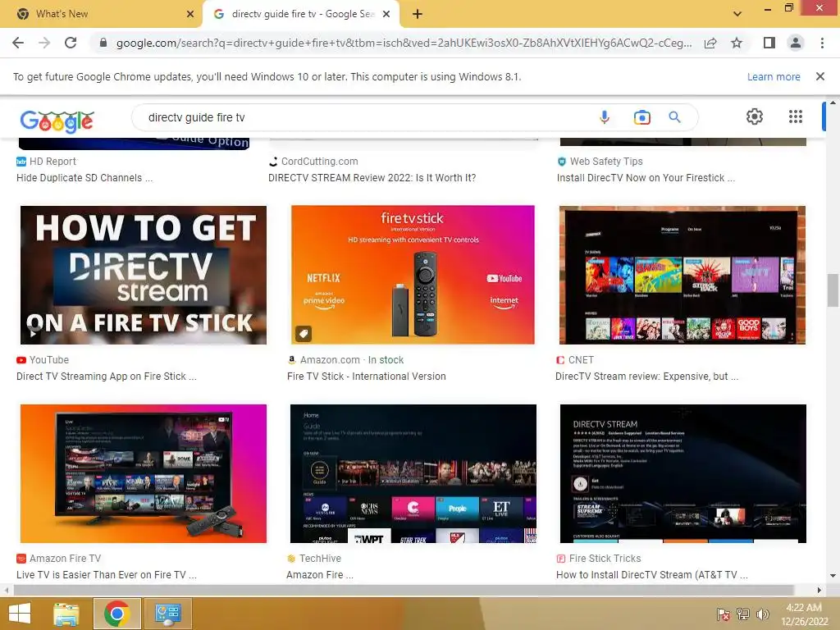Select the directv guide fire tv tab
This screenshot has height=630, width=840.
click(301, 14)
